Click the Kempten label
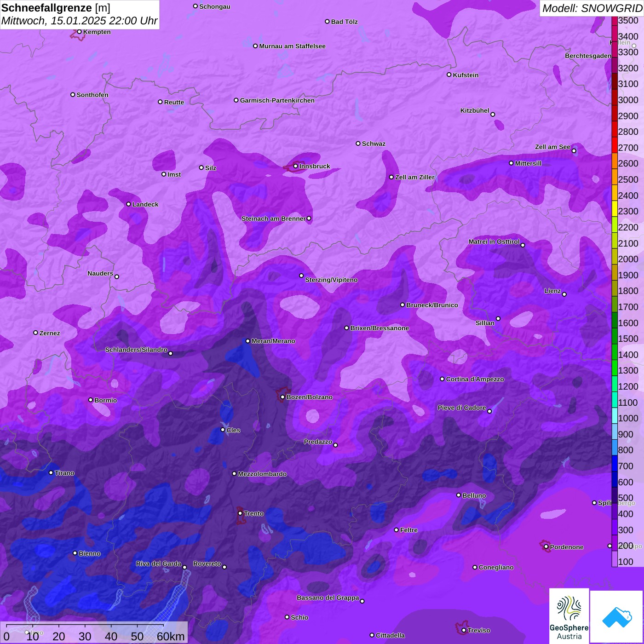 pos(97,32)
